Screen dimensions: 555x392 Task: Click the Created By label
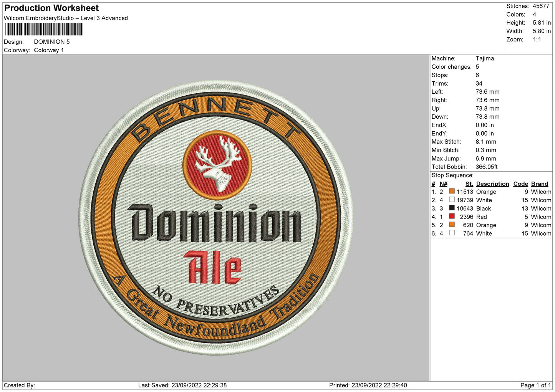coord(19,385)
